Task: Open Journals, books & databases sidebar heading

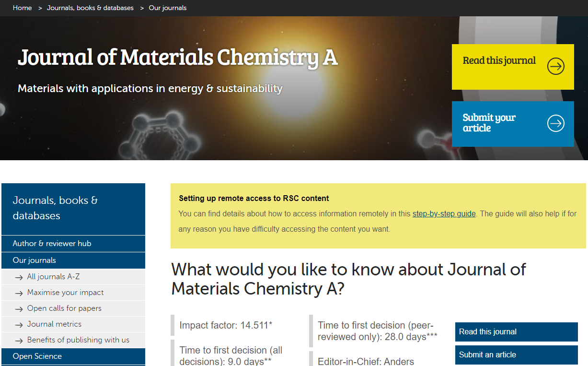Action: (73, 209)
